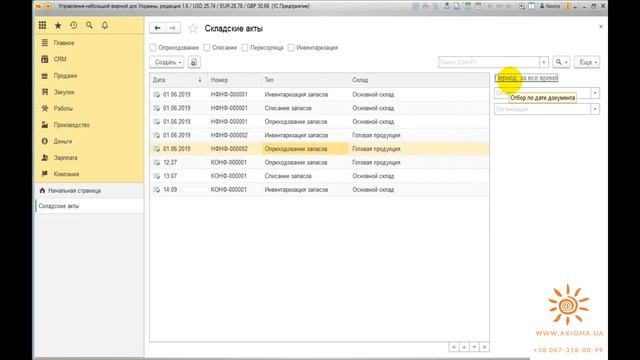
Task: Enable the Инвентаризация checkbox filter
Action: pos(291,48)
